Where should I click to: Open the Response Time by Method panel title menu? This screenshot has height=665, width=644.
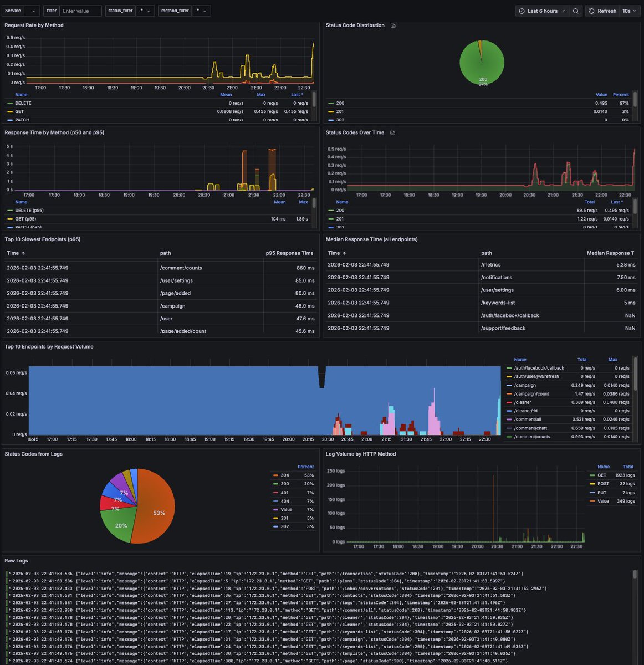(x=54, y=133)
